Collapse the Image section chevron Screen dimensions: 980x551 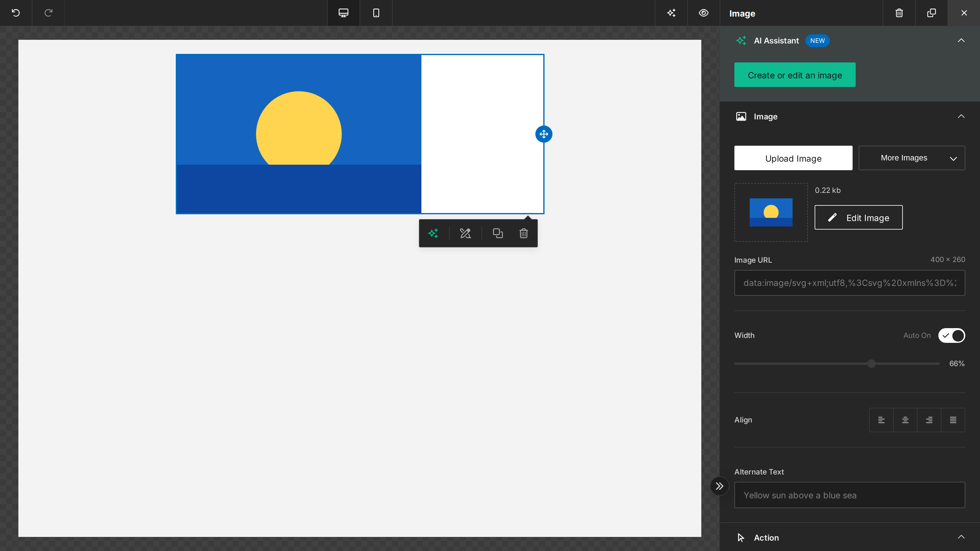(x=961, y=116)
